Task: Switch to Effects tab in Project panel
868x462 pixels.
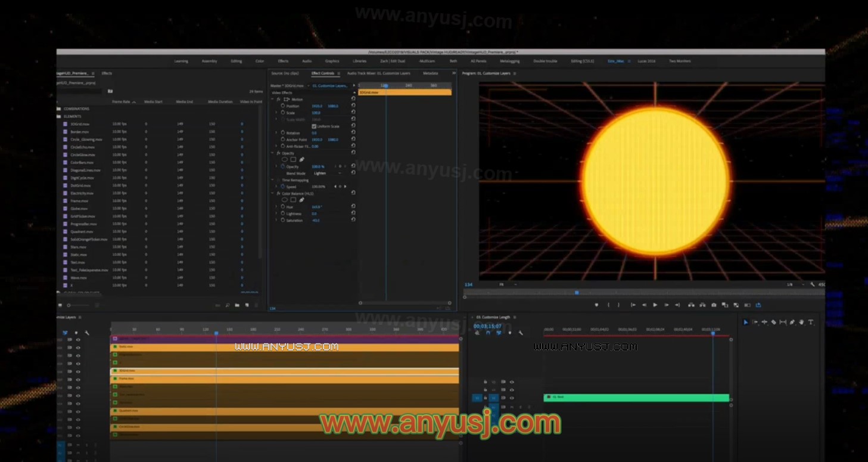Action: tap(107, 73)
